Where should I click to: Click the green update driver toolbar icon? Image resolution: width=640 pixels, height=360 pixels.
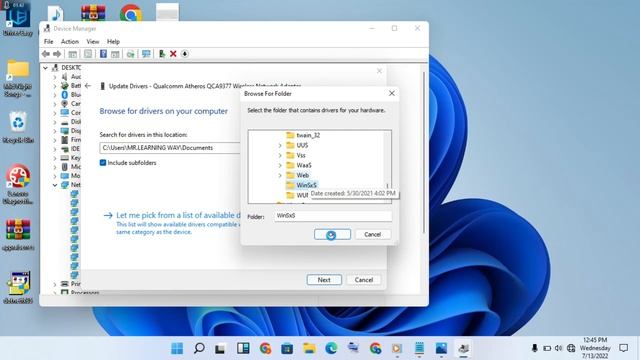[x=162, y=54]
